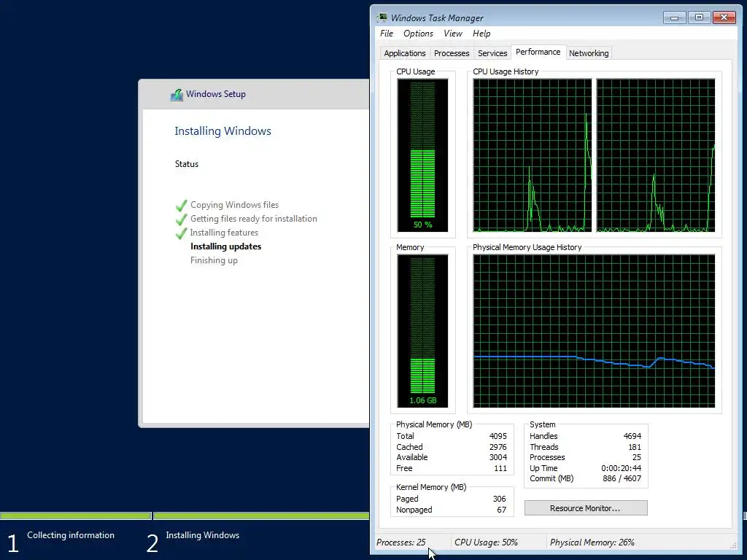Click 'CPU Usage: 50%' in status bar

pos(486,542)
